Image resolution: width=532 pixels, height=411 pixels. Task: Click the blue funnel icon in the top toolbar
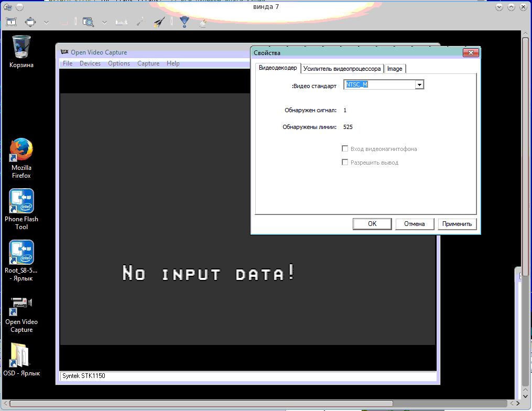tap(184, 22)
